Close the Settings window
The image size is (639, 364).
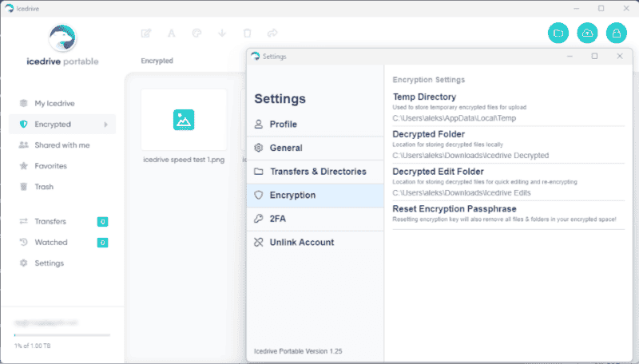620,56
